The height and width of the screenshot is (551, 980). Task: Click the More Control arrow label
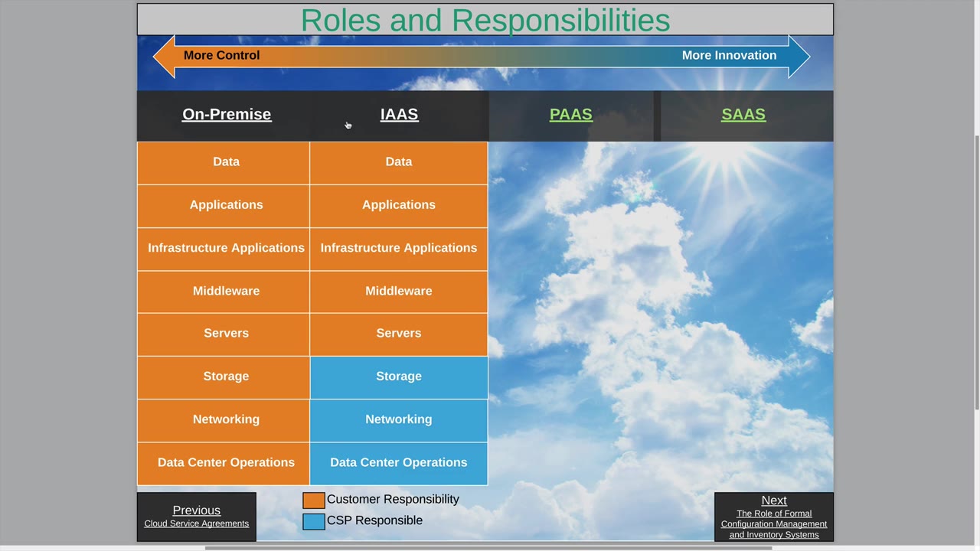222,55
